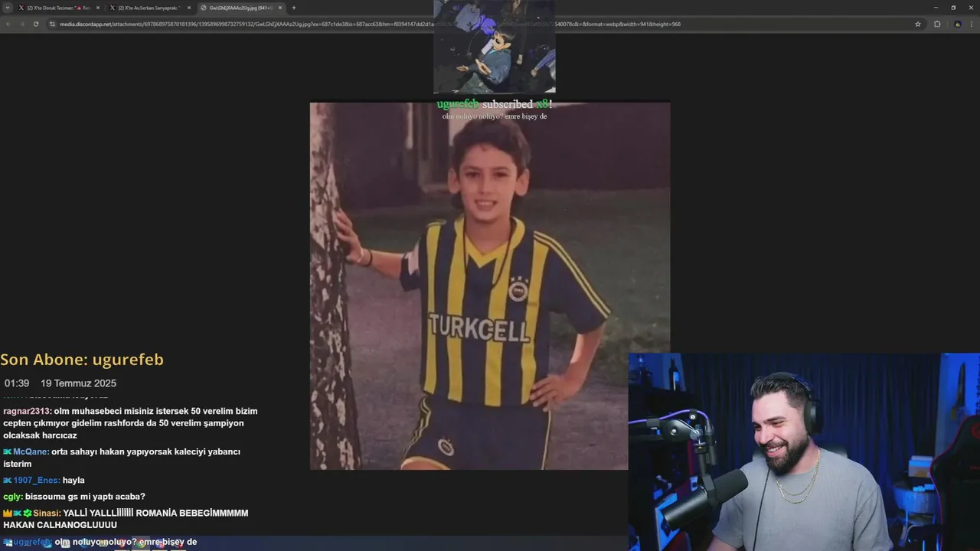Click 1907_Enes's subscriber badge icon
Screen dimensions: 980x551
pos(7,481)
